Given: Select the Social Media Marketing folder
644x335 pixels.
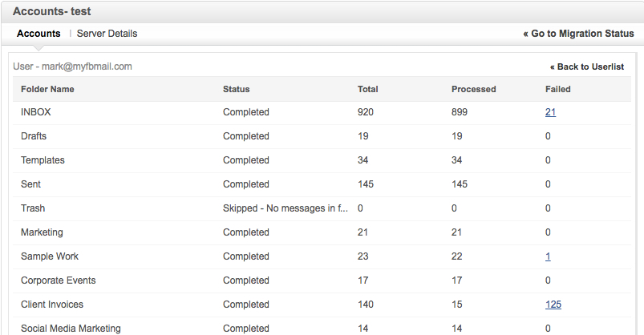Looking at the screenshot, I should pos(71,328).
